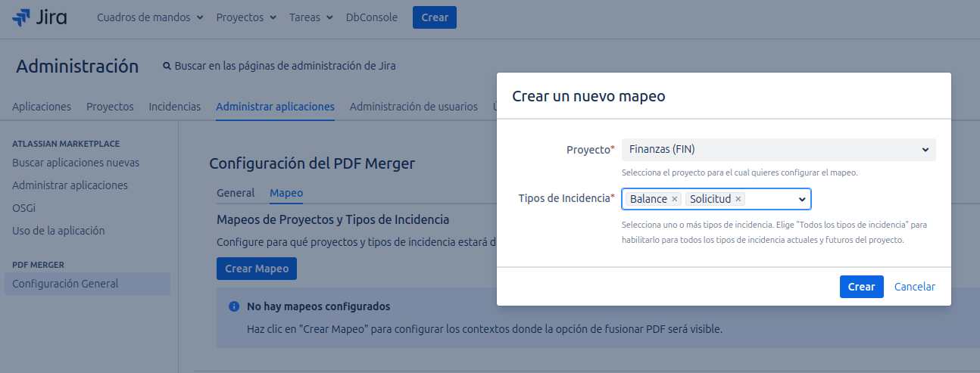980x373 pixels.
Task: Confirm the dialog with the Crear button
Action: tap(861, 287)
